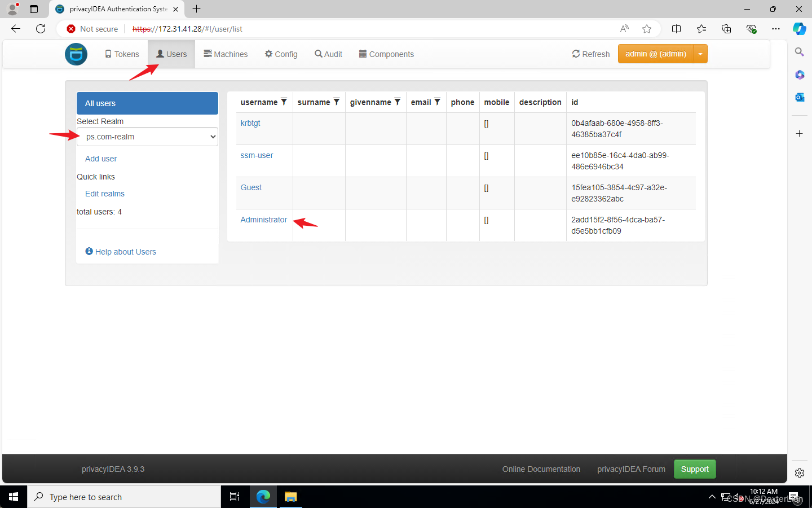
Task: Open Favorites list icon
Action: [x=701, y=29]
